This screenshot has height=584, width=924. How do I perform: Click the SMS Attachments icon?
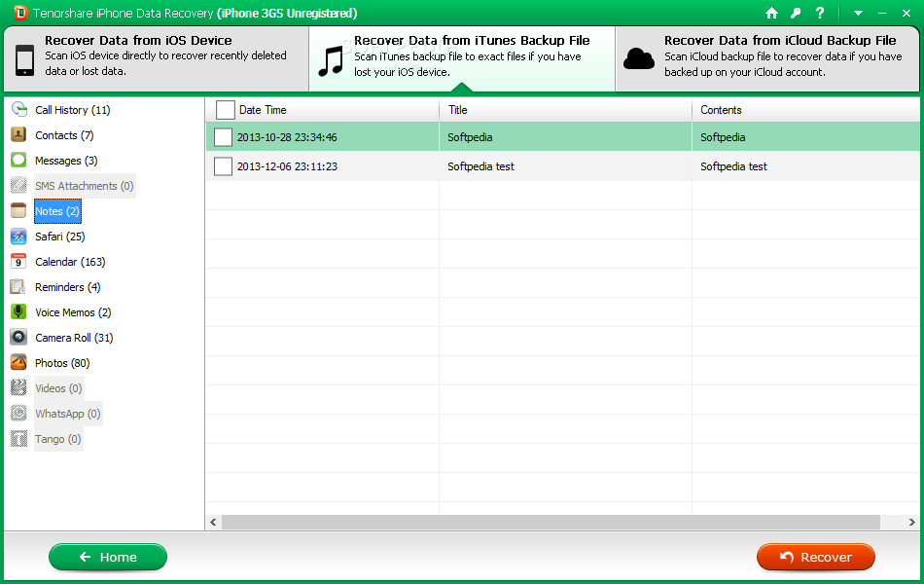(18, 186)
